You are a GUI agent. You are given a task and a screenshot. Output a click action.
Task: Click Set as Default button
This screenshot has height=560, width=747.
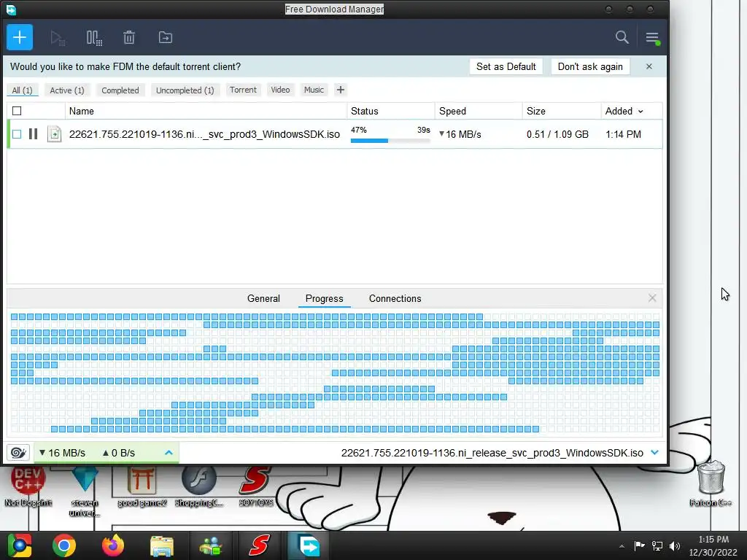506,66
